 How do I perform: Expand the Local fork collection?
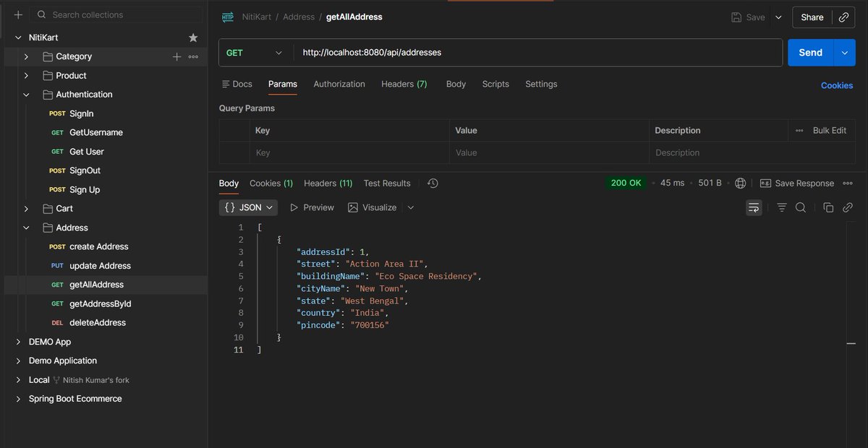tap(18, 380)
